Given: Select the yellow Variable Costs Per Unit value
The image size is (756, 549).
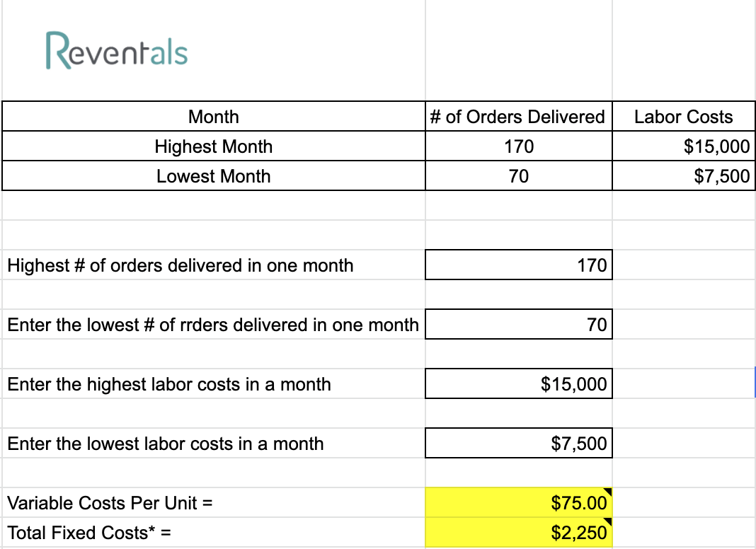Looking at the screenshot, I should point(518,503).
